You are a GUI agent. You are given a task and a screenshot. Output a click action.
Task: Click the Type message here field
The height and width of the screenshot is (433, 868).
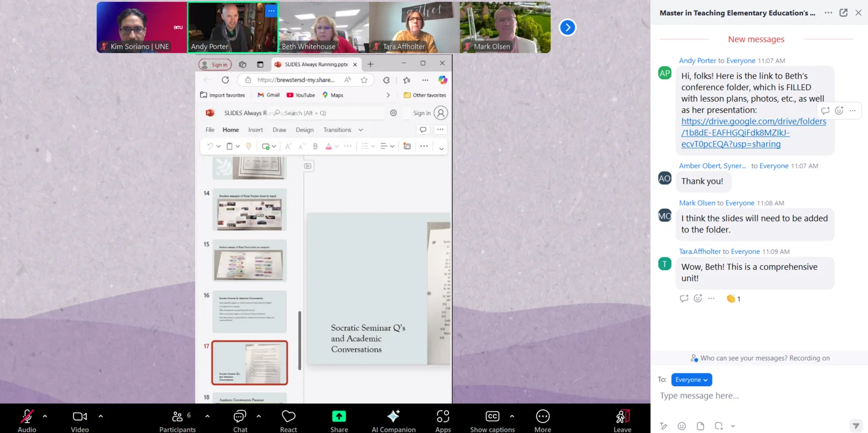click(x=752, y=396)
